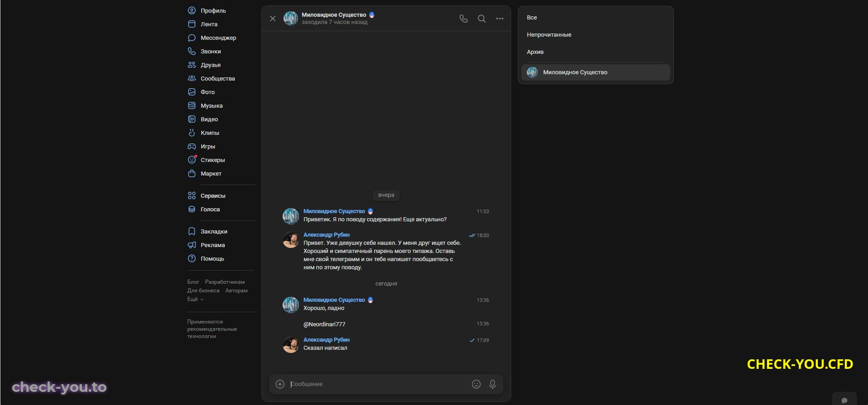Open Миловидное Существо in chat list
Image resolution: width=868 pixels, height=405 pixels.
(596, 72)
